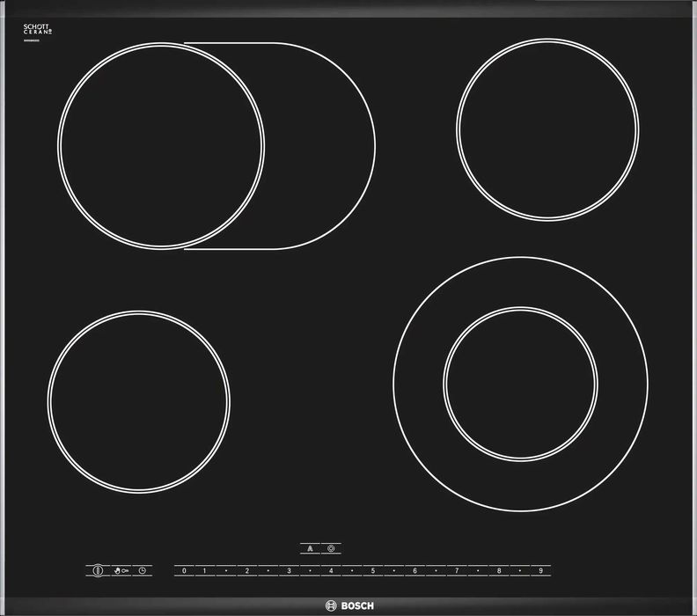Set heat level 7 on the scale
Screen dimensions: 697x616
(x=457, y=570)
